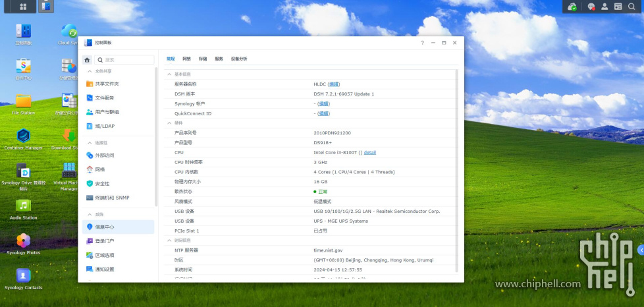Switch to the 常规 tab
The image size is (644, 307).
coord(171,59)
